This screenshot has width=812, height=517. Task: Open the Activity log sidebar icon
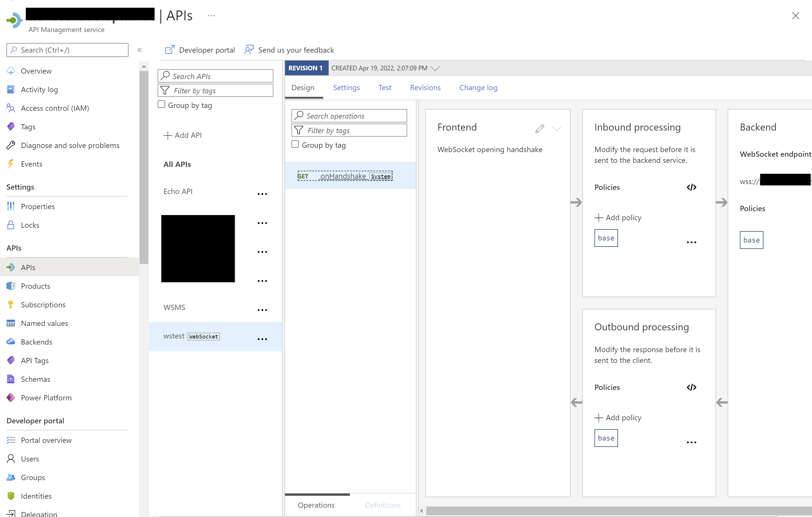(x=10, y=89)
